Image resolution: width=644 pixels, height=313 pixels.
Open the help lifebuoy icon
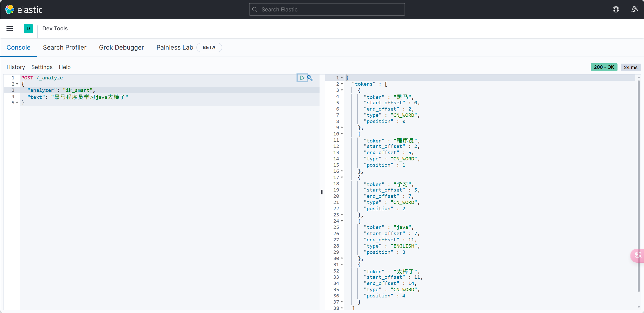616,10
